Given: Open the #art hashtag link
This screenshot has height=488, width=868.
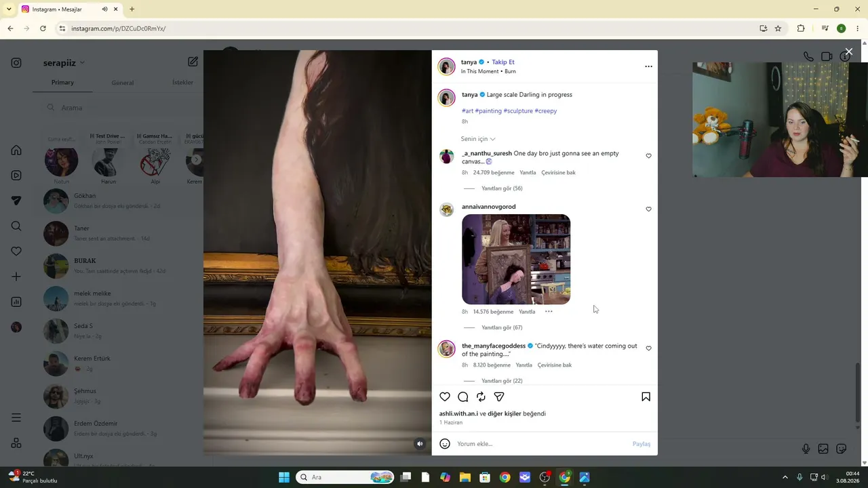Looking at the screenshot, I should point(467,111).
